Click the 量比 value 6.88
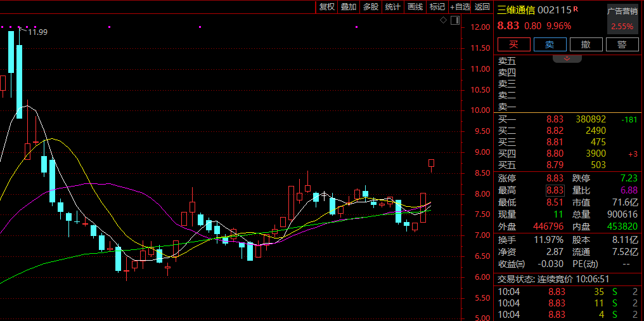644x321 pixels. tap(629, 190)
